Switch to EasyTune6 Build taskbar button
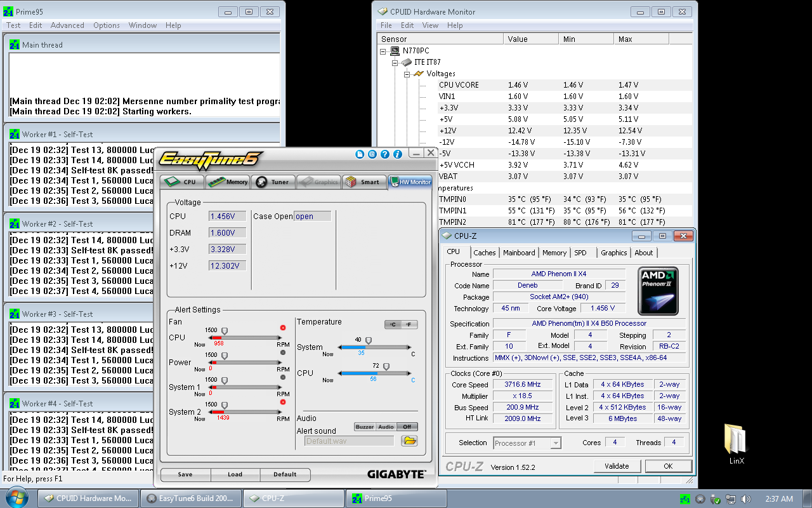This screenshot has height=508, width=812. click(x=191, y=498)
